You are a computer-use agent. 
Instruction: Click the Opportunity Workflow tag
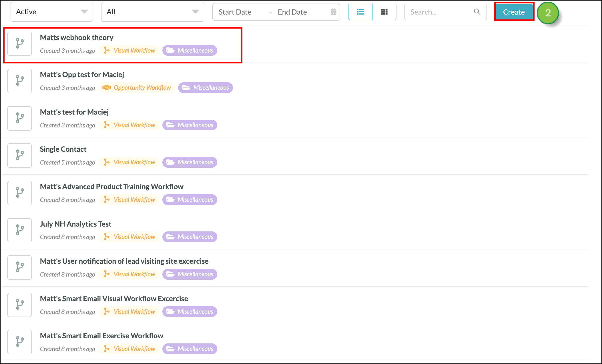point(137,88)
